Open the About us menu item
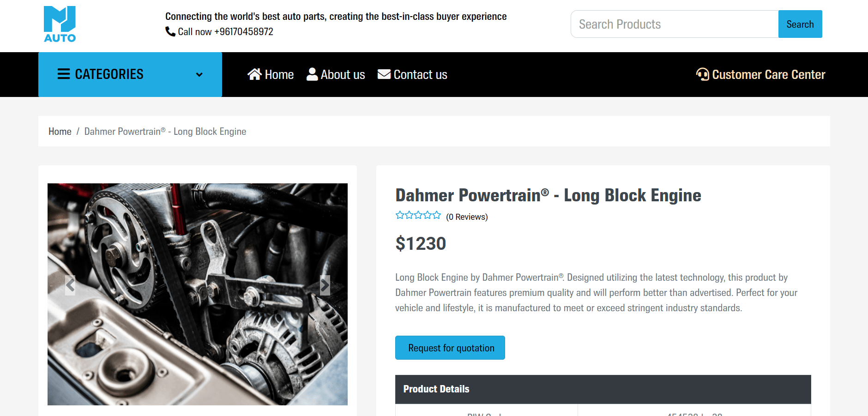This screenshot has width=868, height=416. tap(343, 75)
